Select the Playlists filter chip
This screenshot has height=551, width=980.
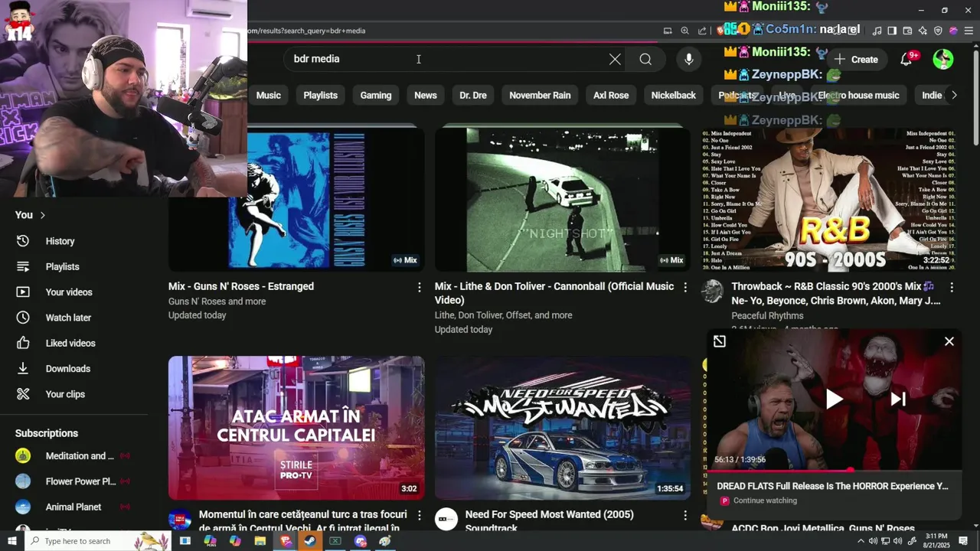320,95
